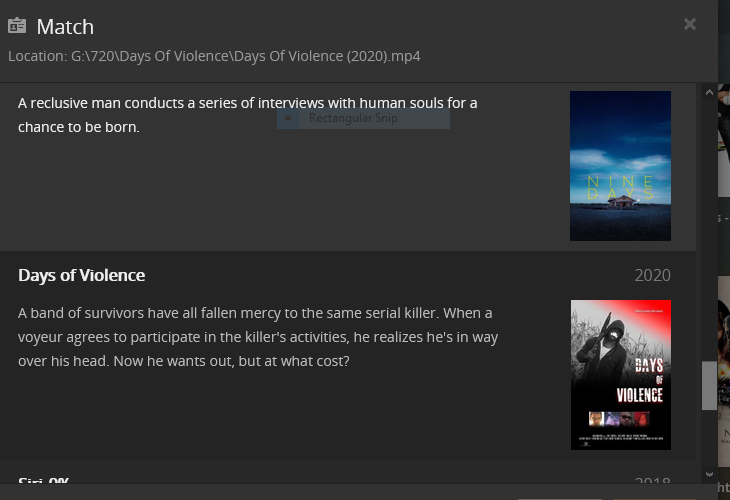
Task: Click the scrollbar up arrow
Action: coord(709,92)
